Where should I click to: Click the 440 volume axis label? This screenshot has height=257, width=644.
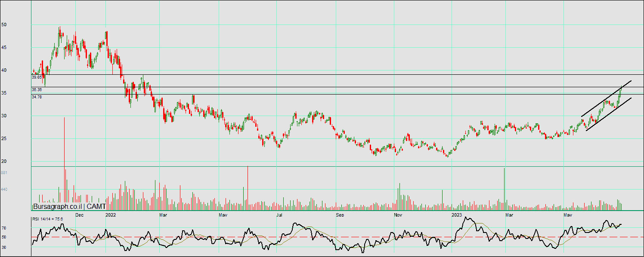(x=4, y=190)
